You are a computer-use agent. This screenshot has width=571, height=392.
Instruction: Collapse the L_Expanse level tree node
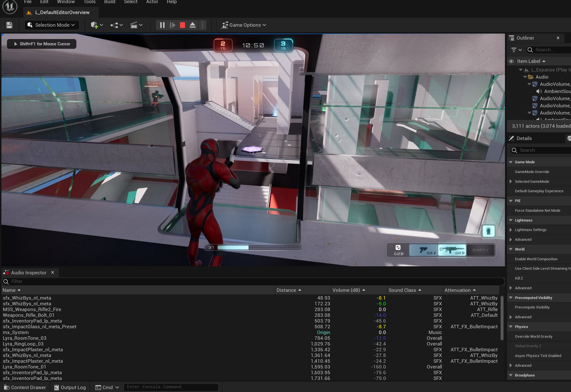point(520,70)
